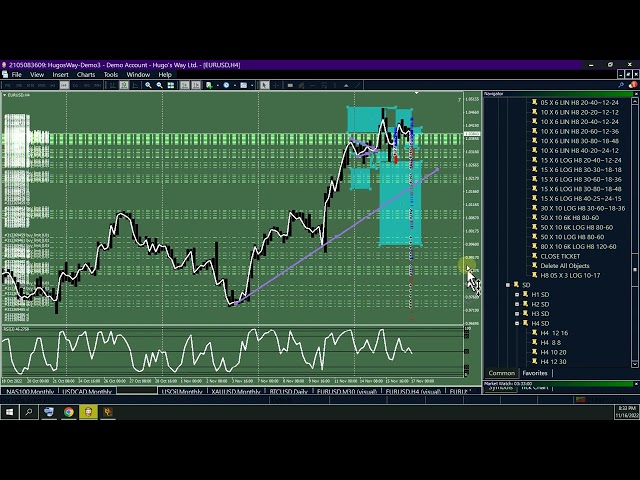Click the taskbar search magnifier icon
The width and height of the screenshot is (640, 480).
click(x=29, y=412)
